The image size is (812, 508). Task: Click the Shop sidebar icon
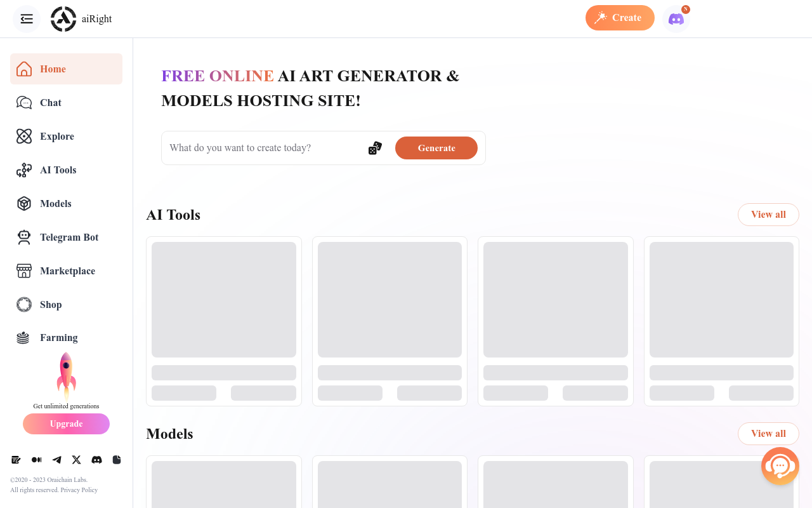(24, 305)
